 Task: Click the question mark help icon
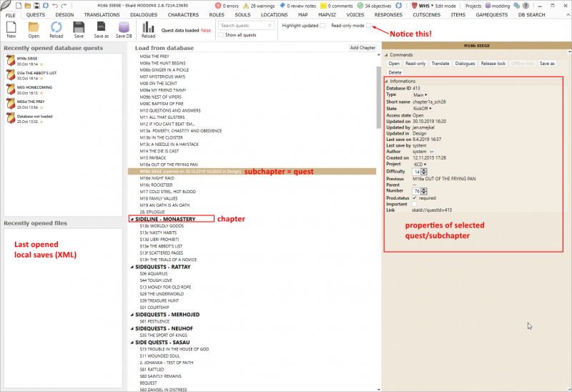526,6
